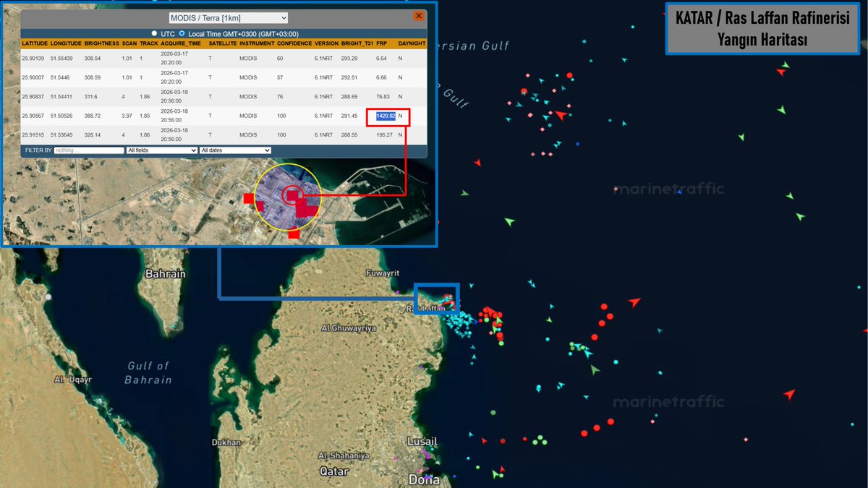Sort by the ACQUIRE_TIME column header
The height and width of the screenshot is (488, 868).
(182, 43)
